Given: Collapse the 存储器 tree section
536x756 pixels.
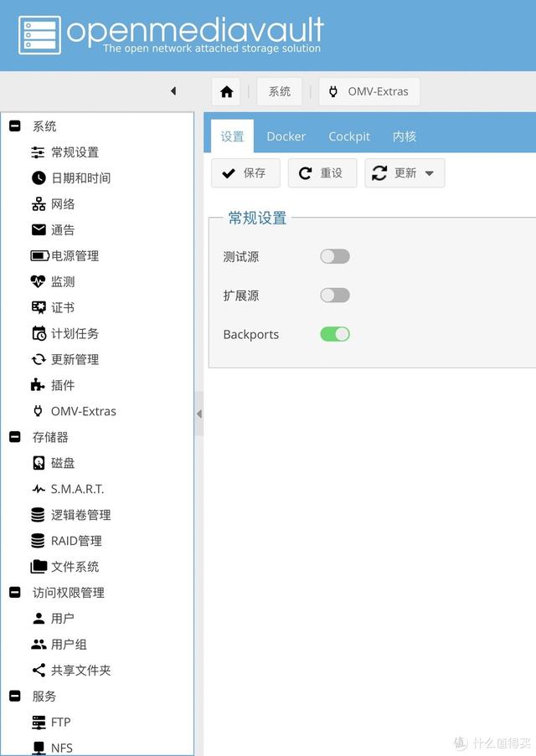Looking at the screenshot, I should (x=15, y=437).
